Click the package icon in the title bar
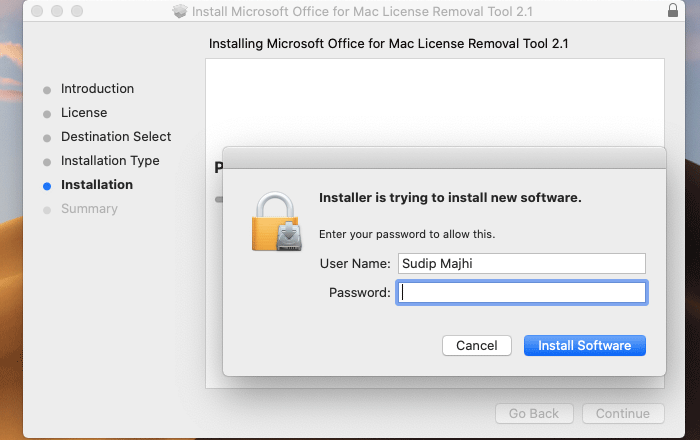 click(x=180, y=12)
